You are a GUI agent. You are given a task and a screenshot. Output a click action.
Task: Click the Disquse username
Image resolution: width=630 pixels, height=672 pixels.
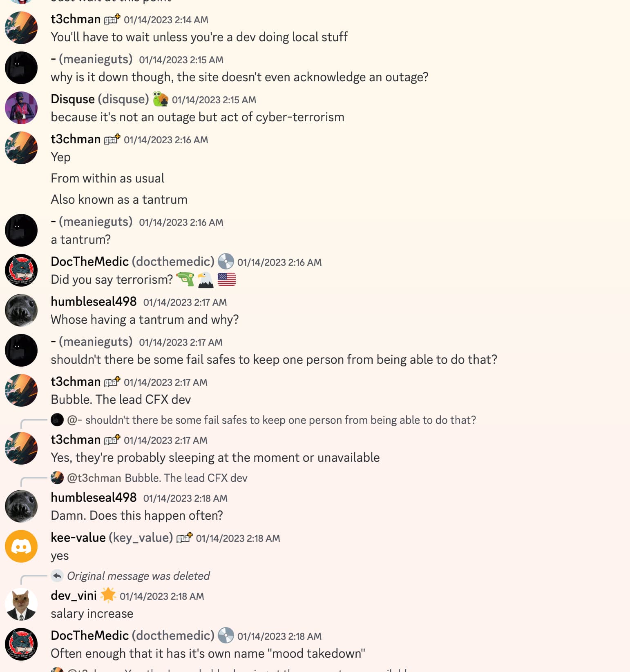73,99
